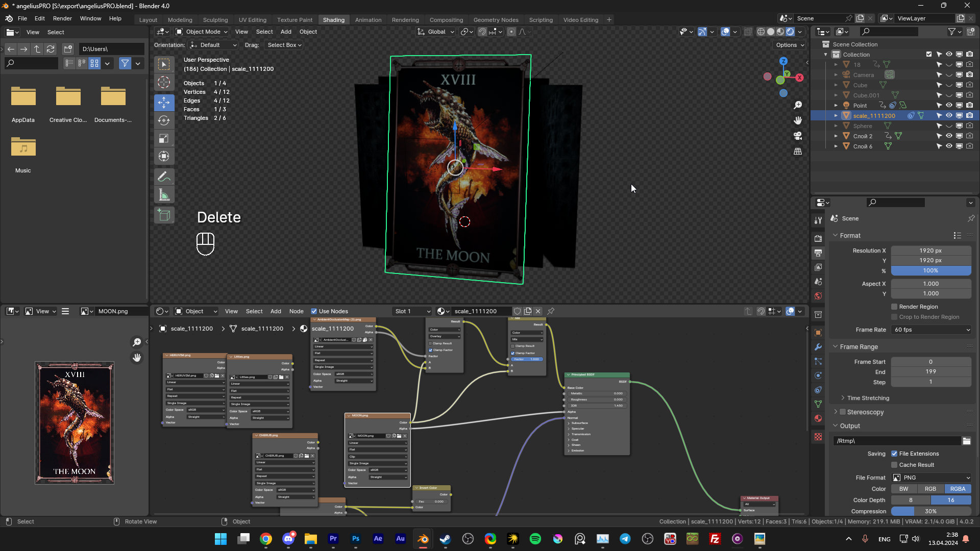This screenshot has height=551, width=980.
Task: Create new folder in file browser
Action: tap(68, 49)
